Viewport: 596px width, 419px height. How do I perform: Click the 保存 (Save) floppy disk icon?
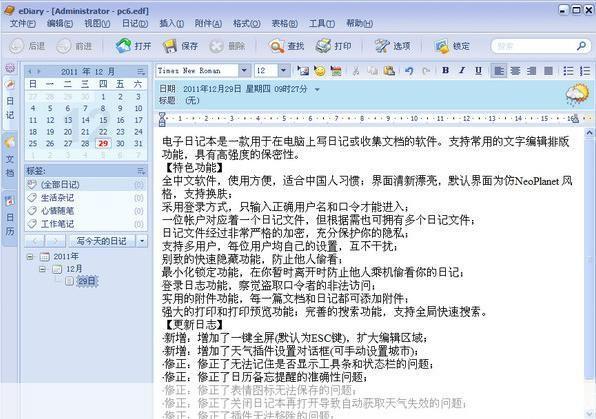(x=170, y=46)
